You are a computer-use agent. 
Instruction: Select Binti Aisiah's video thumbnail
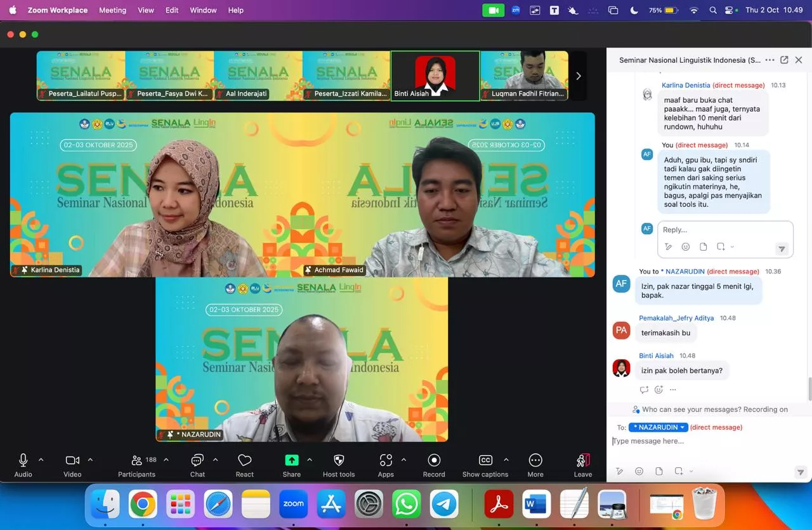(435, 76)
